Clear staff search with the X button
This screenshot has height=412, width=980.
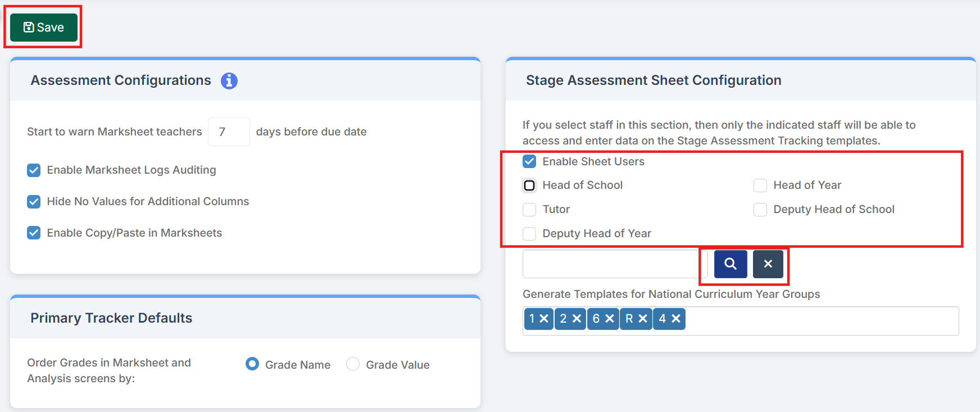pos(768,264)
